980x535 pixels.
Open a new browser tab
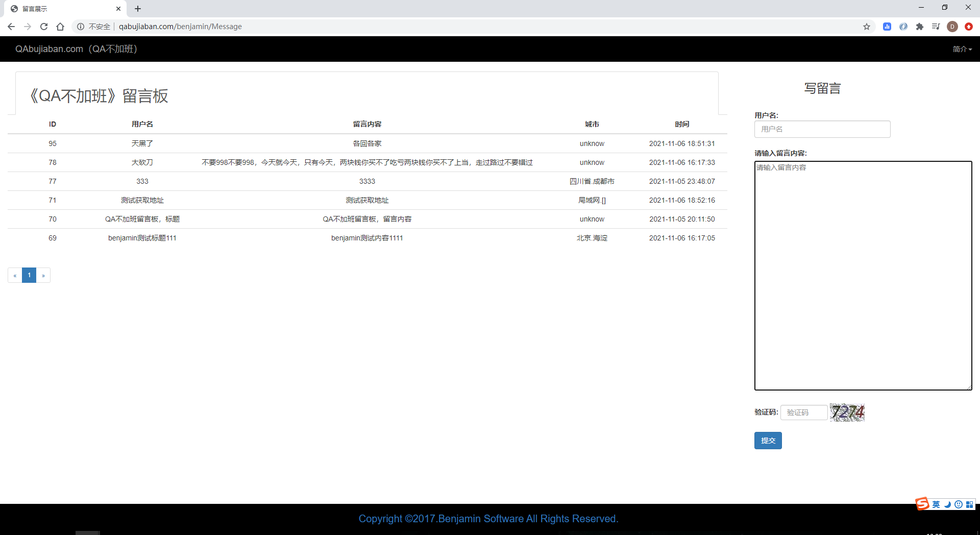(x=138, y=9)
